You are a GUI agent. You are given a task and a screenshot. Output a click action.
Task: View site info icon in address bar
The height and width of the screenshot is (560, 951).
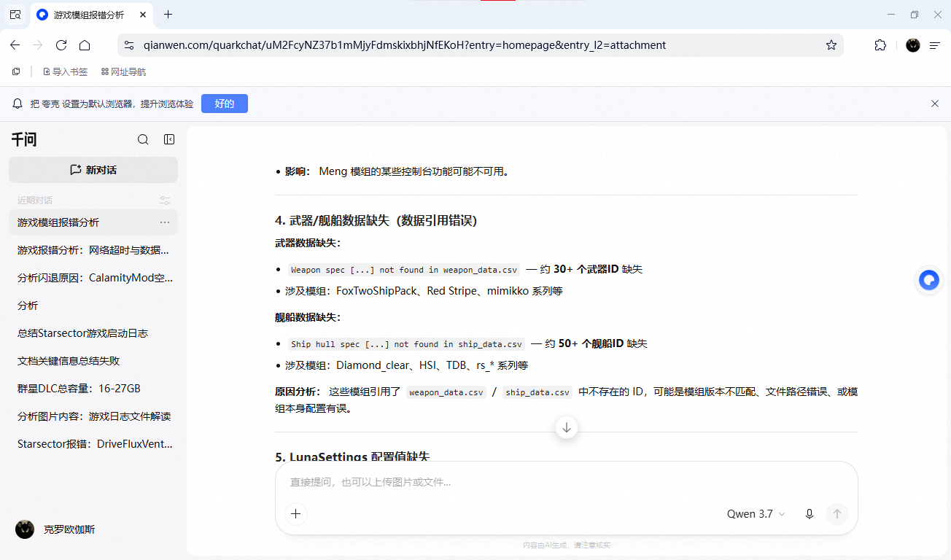[x=129, y=45]
